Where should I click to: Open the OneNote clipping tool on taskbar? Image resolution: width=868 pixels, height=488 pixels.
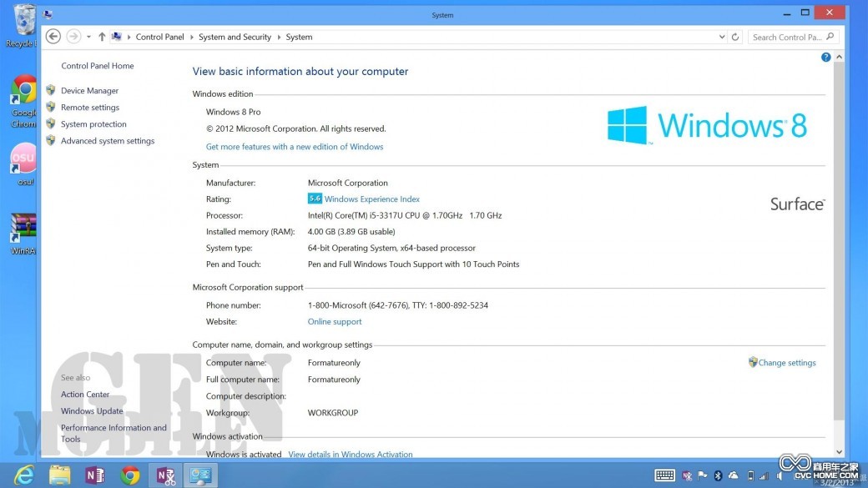click(x=165, y=475)
